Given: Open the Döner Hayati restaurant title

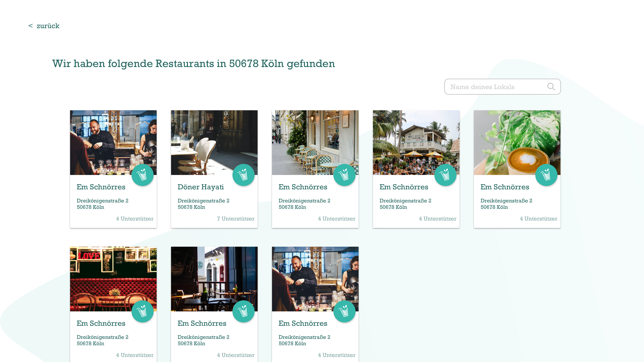Looking at the screenshot, I should [201, 187].
